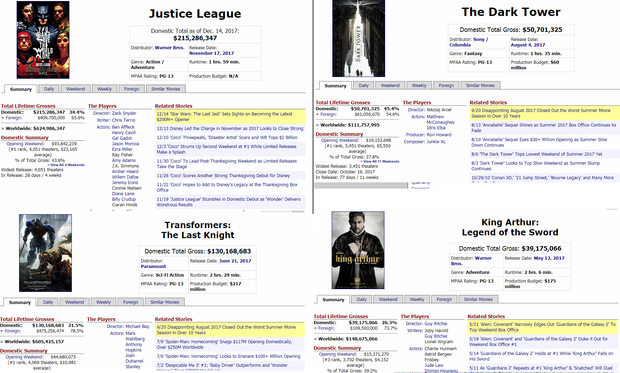This screenshot has height=373, width=620.
Task: Open Justice League Foreign tab
Action: [x=131, y=89]
